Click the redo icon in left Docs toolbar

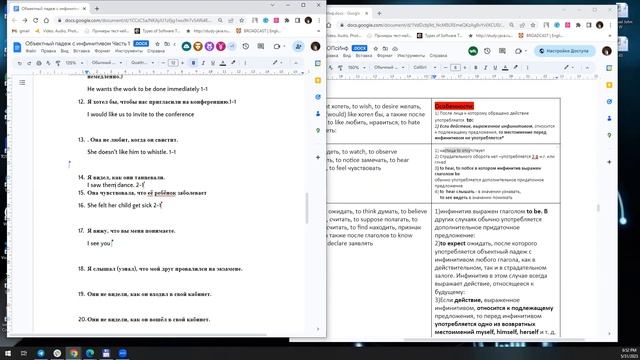(29, 63)
